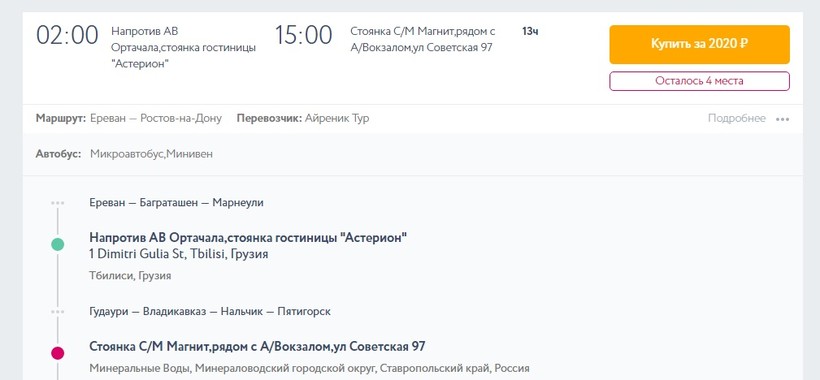Click the orange "Купить за 2020 ₽" button
Viewport: 820px width, 380px height.
699,44
